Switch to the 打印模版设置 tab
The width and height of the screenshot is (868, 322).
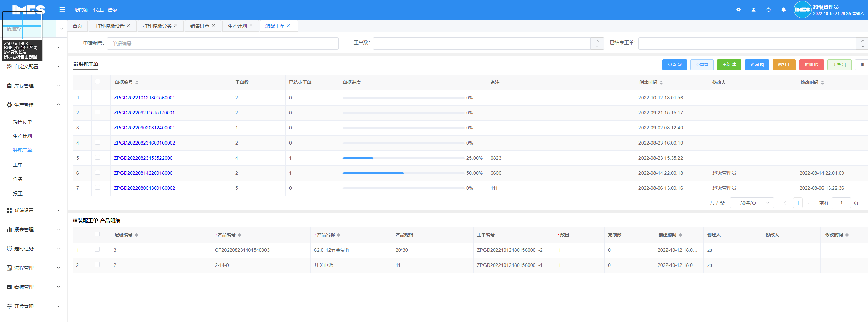[110, 26]
